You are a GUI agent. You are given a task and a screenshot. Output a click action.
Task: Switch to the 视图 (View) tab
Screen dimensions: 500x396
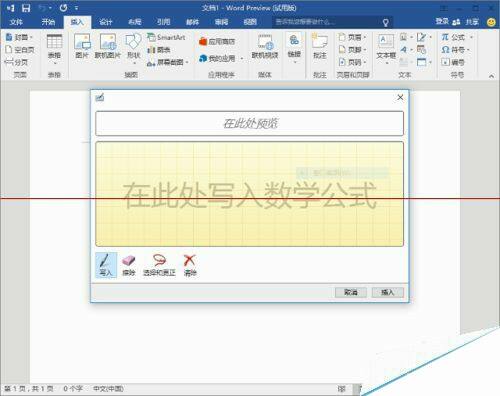(250, 22)
